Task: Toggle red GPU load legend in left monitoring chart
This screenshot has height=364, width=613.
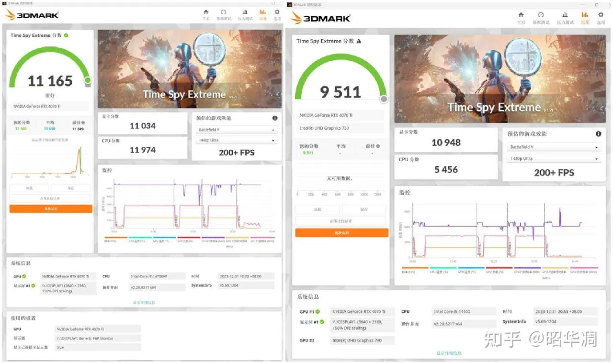Action: click(x=189, y=239)
